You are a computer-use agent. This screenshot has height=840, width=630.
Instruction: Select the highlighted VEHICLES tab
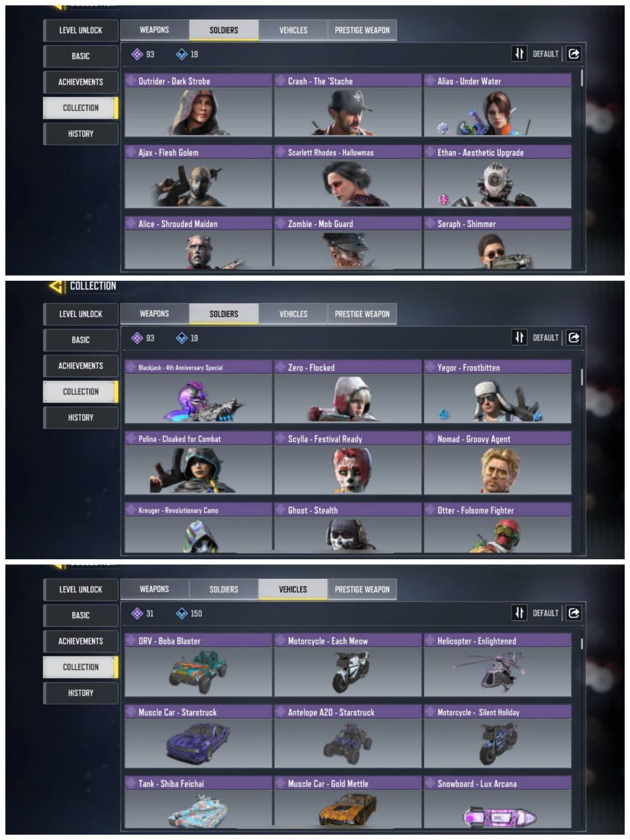coord(293,589)
